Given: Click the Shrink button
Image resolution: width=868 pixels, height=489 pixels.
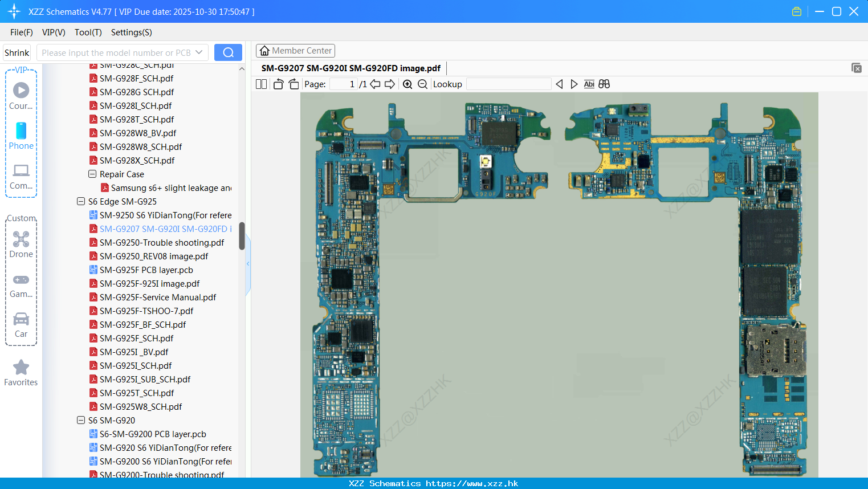Looking at the screenshot, I should pyautogui.click(x=17, y=52).
